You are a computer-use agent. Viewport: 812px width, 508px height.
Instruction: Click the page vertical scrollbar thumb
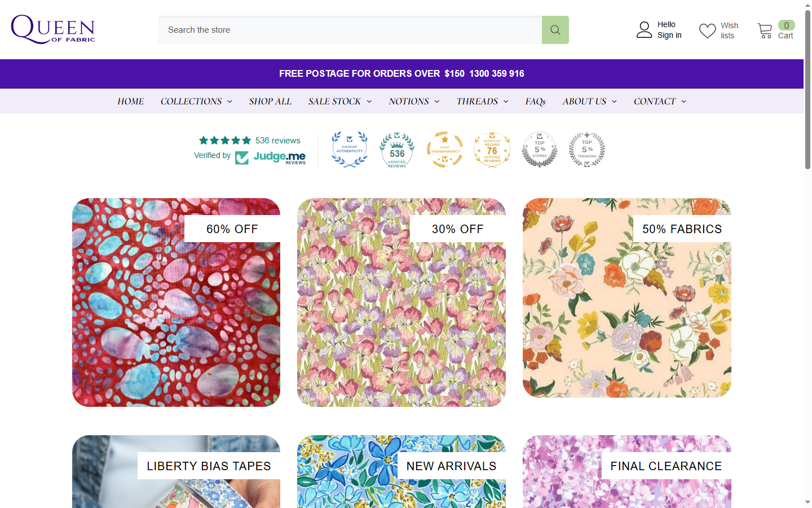[x=807, y=89]
